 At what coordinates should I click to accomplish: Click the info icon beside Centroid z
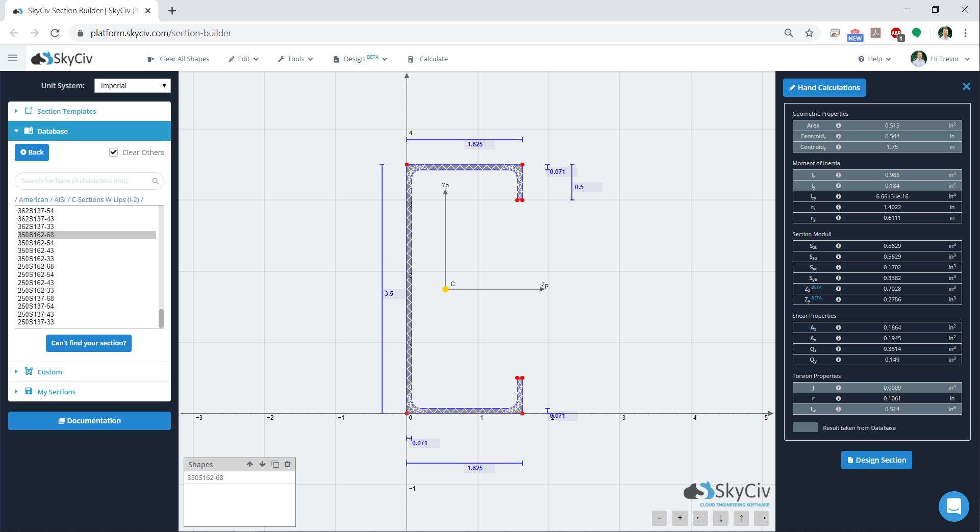coord(838,136)
